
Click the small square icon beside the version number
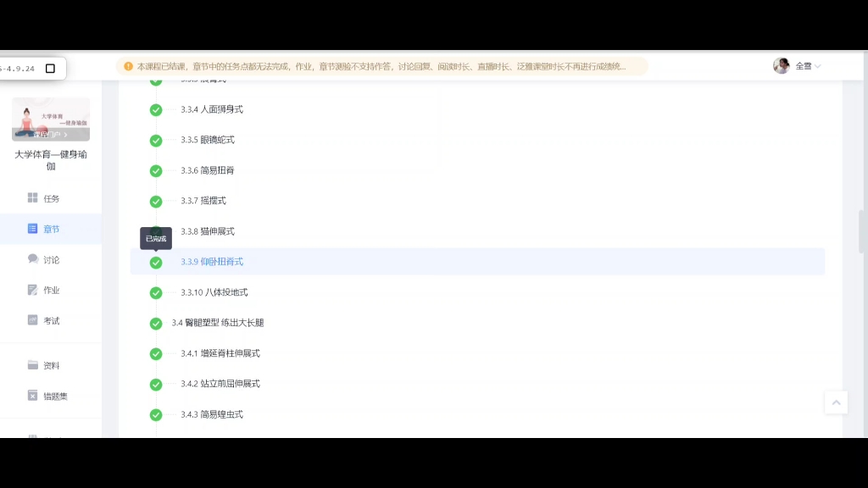pyautogui.click(x=48, y=67)
